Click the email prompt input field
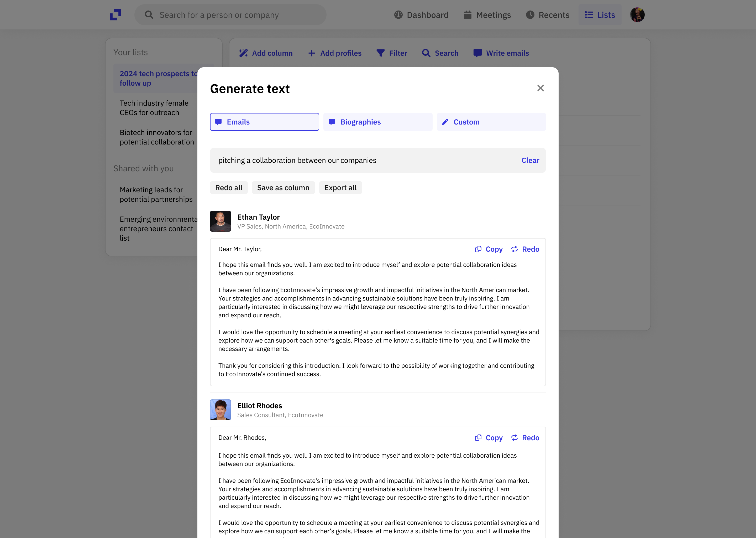Screen dimensions: 756x538 click(364, 160)
